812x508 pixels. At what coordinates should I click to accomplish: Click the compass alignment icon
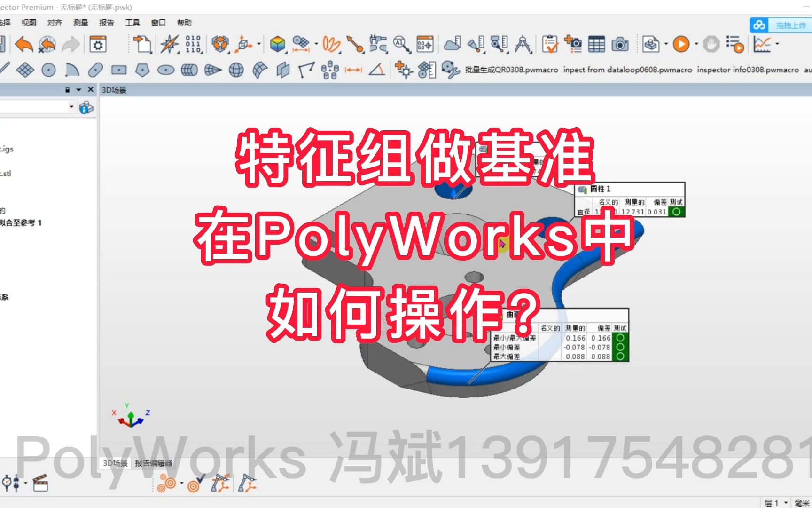pos(169,45)
